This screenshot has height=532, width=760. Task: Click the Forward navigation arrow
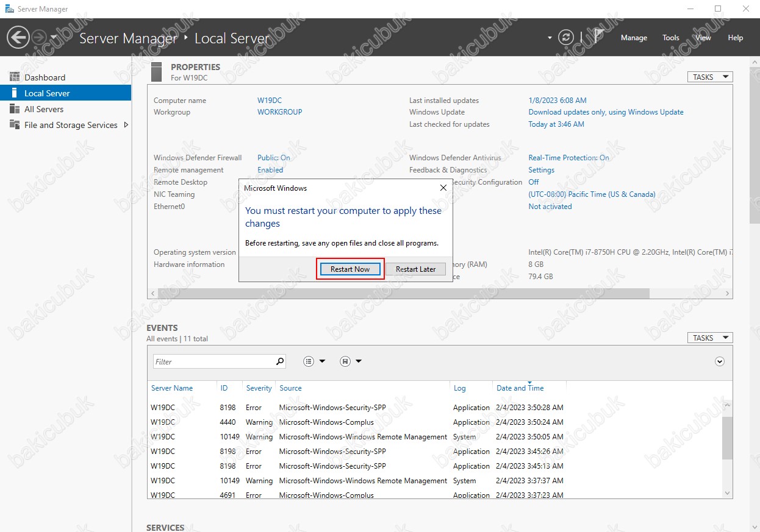pos(38,38)
